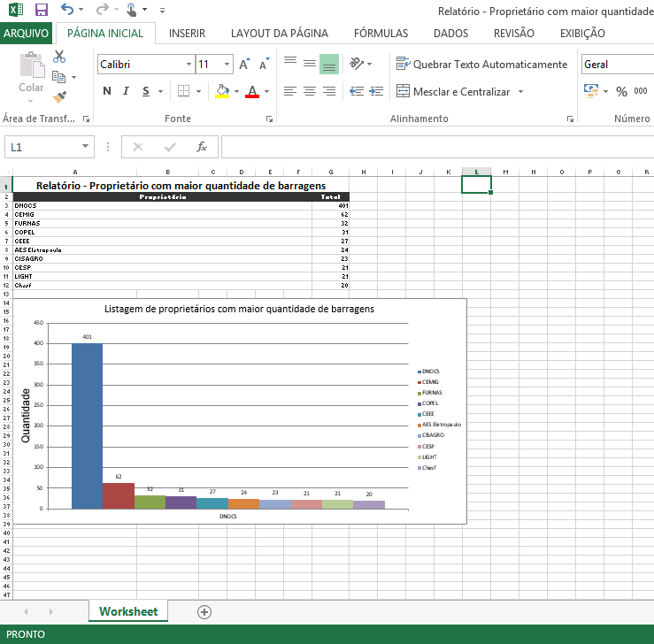Click the accounting currency format icon

[591, 91]
